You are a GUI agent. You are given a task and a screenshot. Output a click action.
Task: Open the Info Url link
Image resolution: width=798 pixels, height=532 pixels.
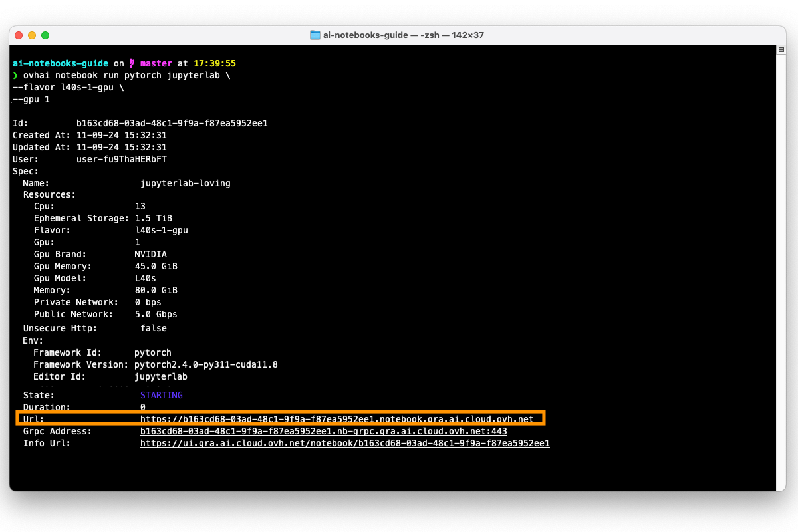coord(344,443)
